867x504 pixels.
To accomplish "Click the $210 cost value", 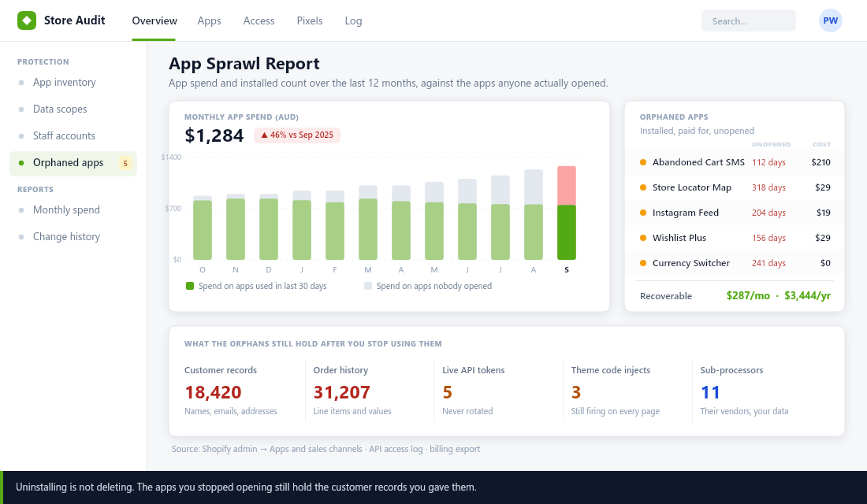I will [820, 162].
